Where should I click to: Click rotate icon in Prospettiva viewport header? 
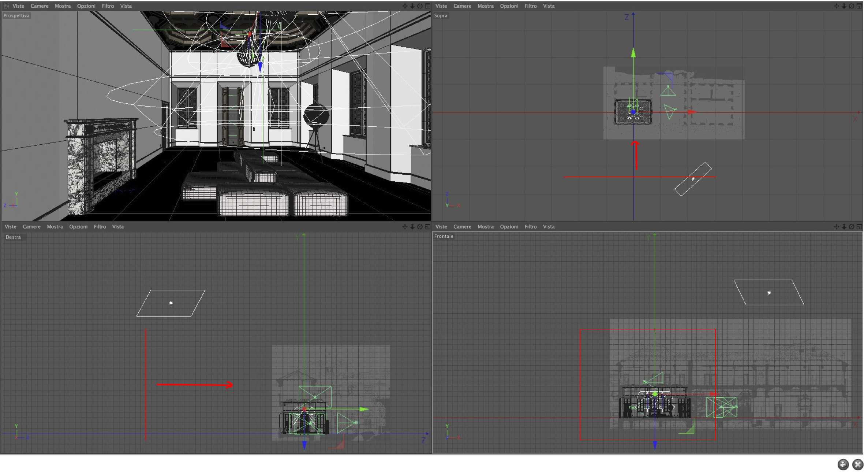pyautogui.click(x=420, y=6)
